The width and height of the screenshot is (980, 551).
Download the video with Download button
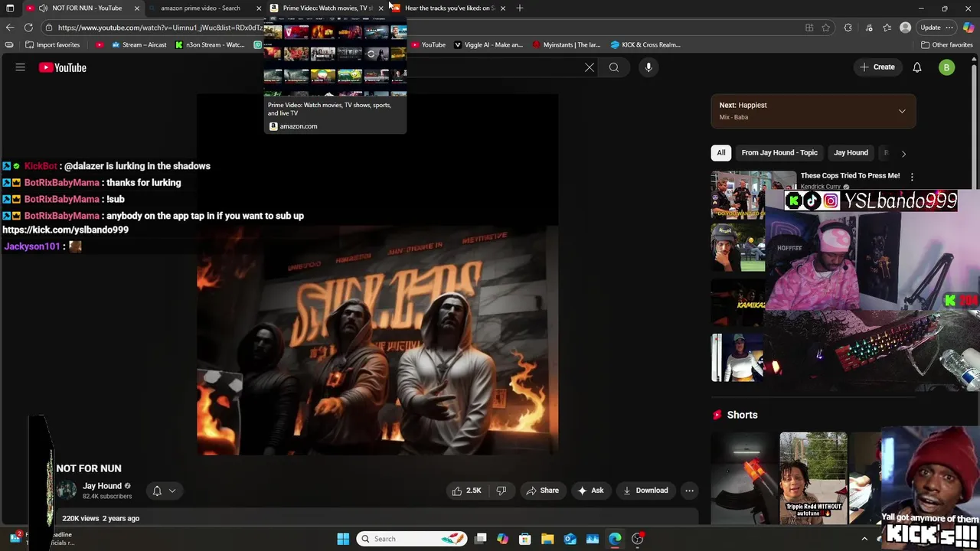click(645, 491)
